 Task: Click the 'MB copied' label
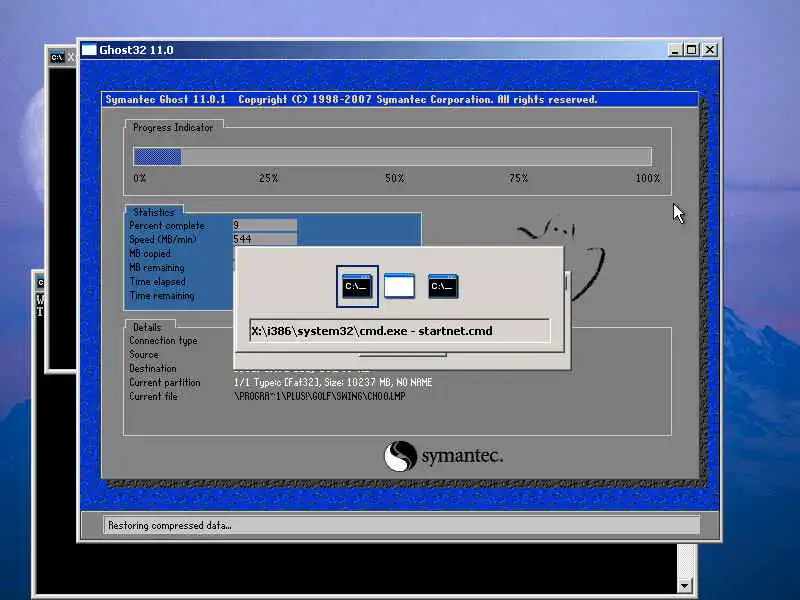[x=149, y=254]
